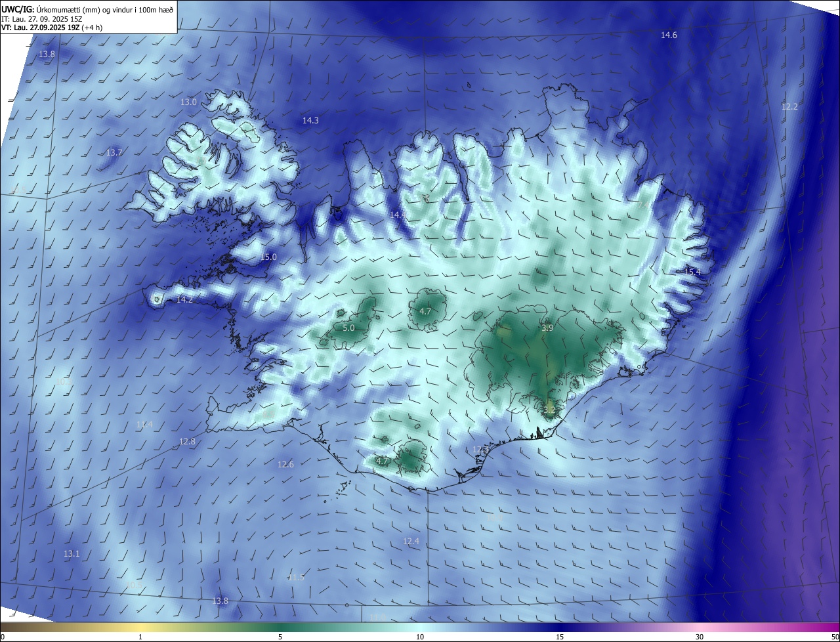Click the color scale label '1'
Screen dimensions: 840x642
140,637
